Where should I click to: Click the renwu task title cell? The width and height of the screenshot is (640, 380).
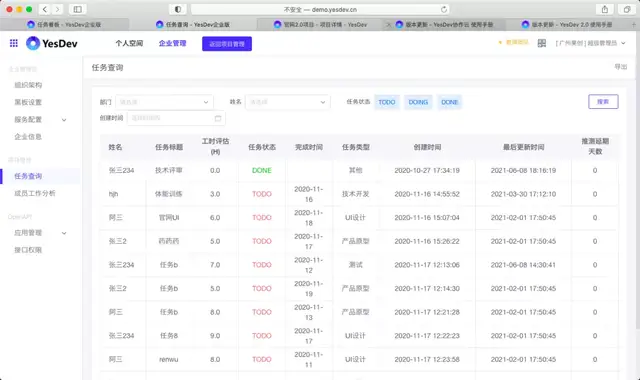click(169, 360)
